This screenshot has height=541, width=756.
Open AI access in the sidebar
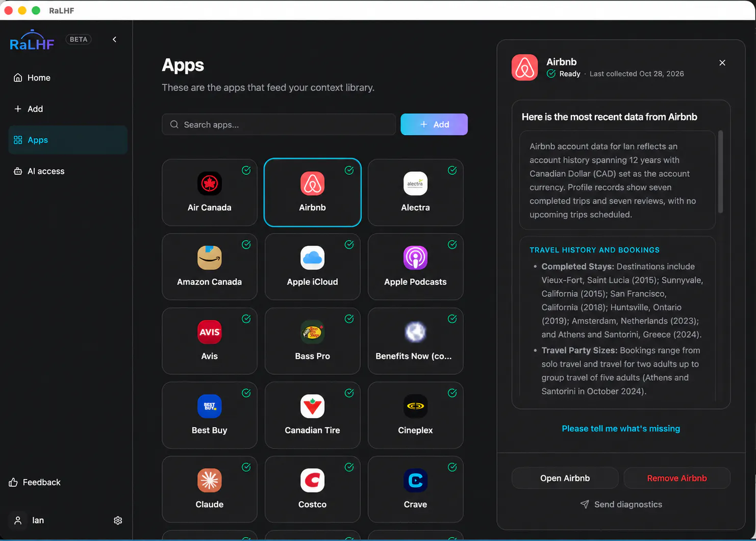click(x=68, y=171)
